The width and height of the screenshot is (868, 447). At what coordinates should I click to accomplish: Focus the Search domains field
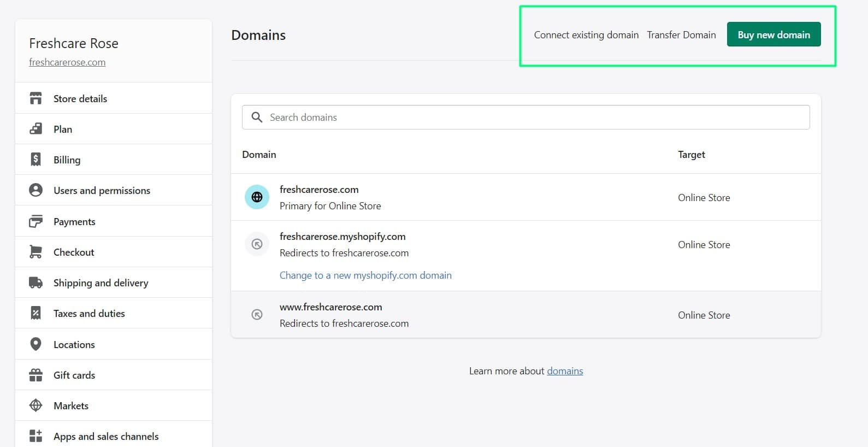point(525,117)
